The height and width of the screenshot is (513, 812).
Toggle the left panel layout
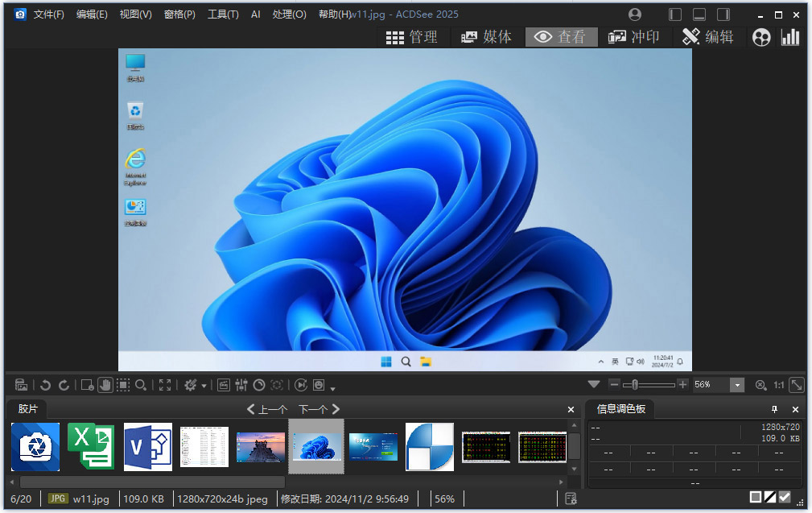pyautogui.click(x=675, y=14)
